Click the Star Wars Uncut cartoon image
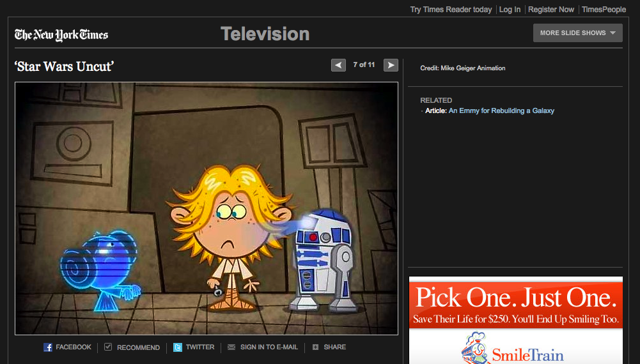This screenshot has width=640, height=364. click(x=206, y=208)
